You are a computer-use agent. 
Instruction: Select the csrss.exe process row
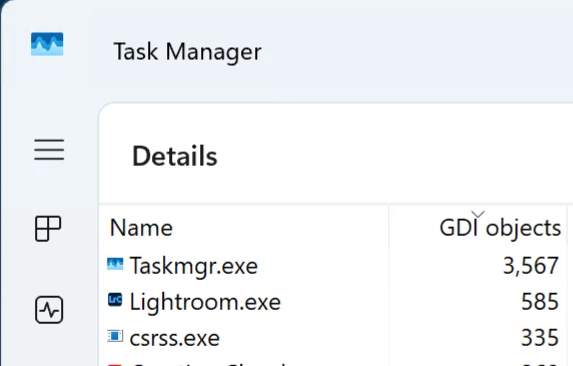click(x=333, y=338)
